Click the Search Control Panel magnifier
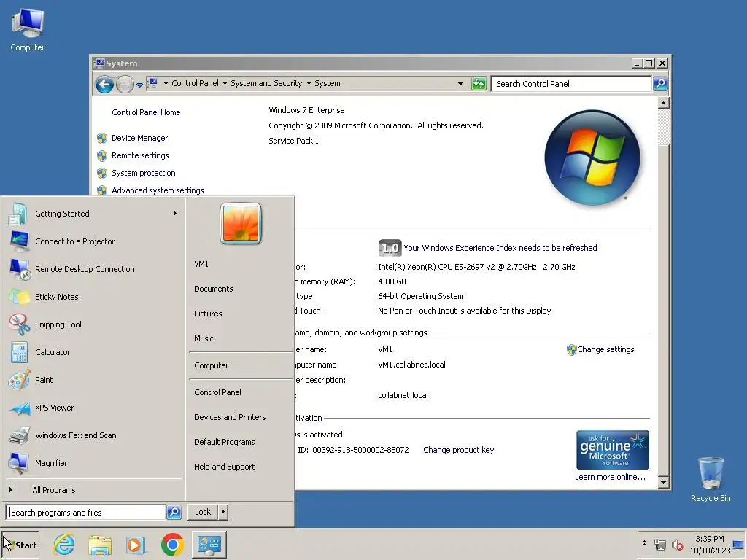747x560 pixels. pos(659,84)
